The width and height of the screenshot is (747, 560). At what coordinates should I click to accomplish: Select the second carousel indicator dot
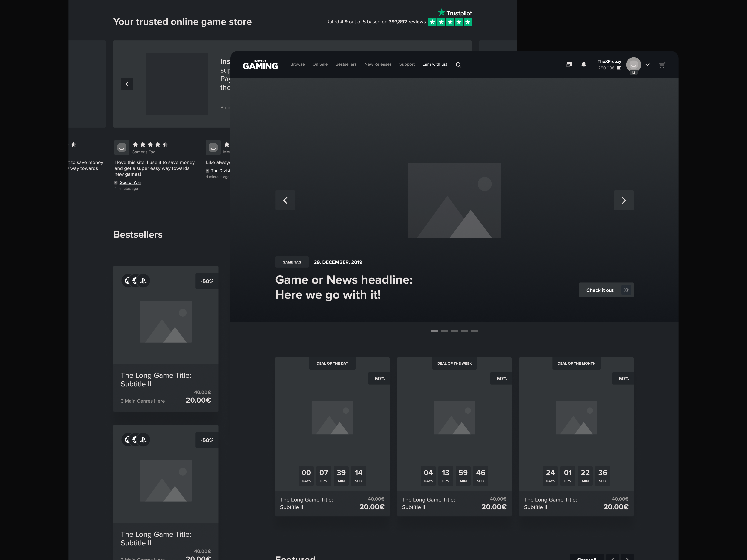(x=444, y=331)
